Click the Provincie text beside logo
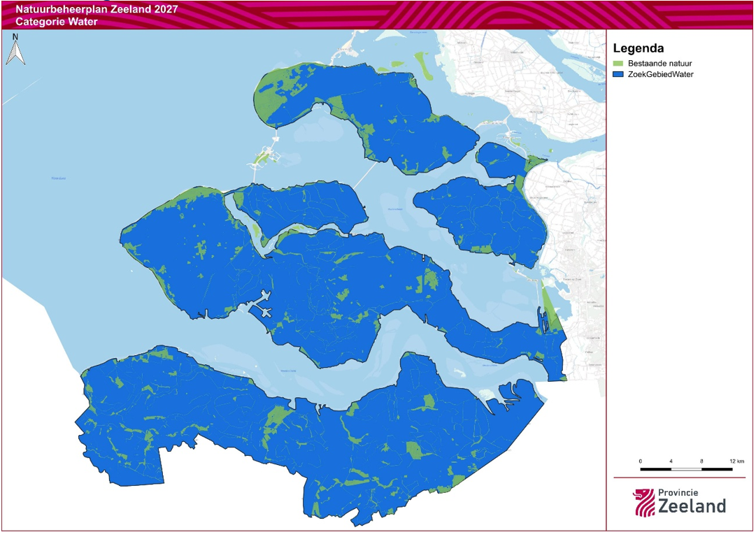Image resolution: width=756 pixels, height=537 pixels. point(678,493)
